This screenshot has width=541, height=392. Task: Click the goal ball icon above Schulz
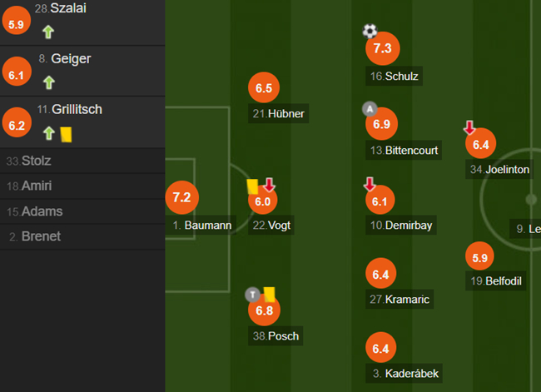370,31
